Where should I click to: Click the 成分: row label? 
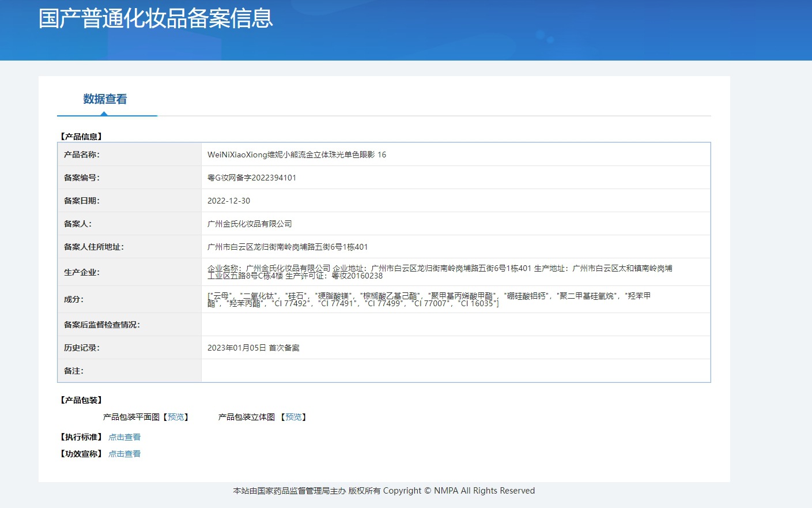[x=74, y=299]
